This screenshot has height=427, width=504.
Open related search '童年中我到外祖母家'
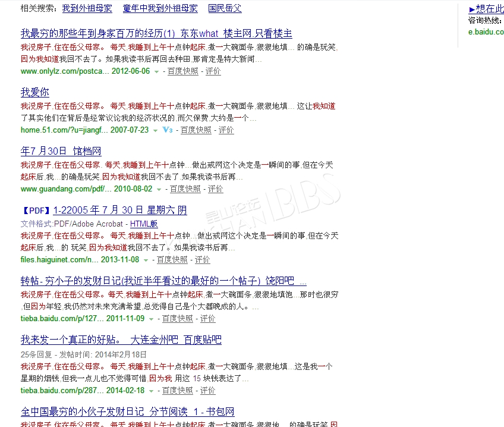point(160,8)
